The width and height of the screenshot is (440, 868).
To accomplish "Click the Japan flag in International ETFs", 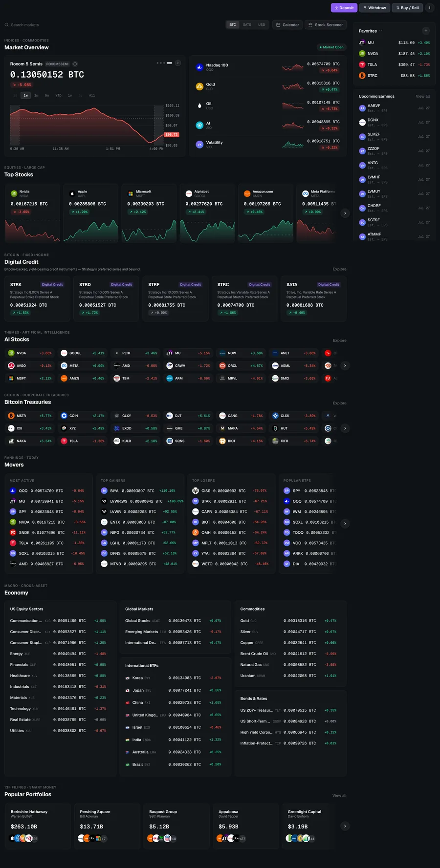I will click(128, 691).
